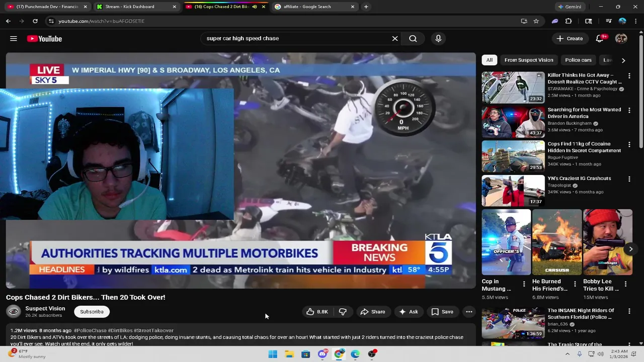Open Suspect Vision channel name link
Image resolution: width=644 pixels, height=362 pixels.
tap(45, 309)
